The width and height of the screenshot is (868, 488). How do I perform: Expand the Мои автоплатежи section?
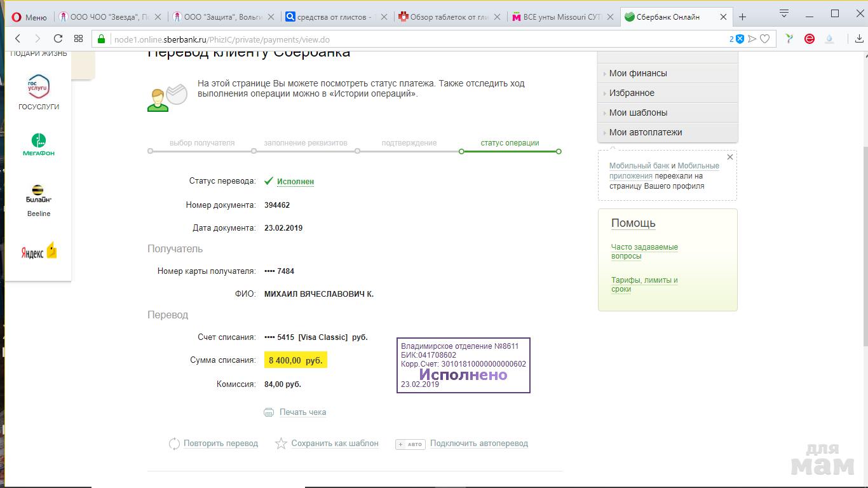tap(646, 132)
